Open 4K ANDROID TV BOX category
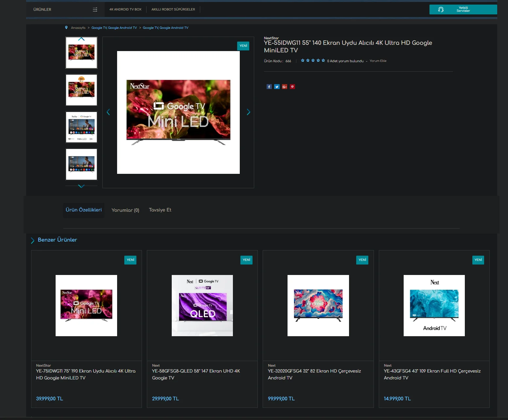This screenshot has height=420, width=508. (126, 9)
